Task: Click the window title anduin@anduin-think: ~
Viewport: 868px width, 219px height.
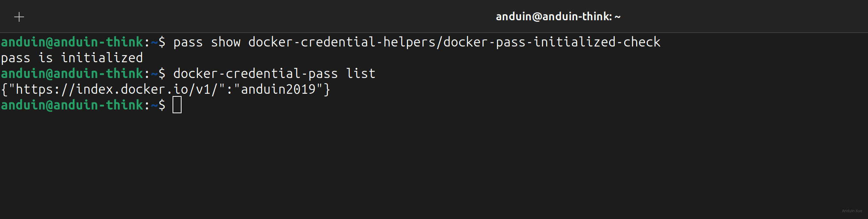Action: pyautogui.click(x=558, y=16)
